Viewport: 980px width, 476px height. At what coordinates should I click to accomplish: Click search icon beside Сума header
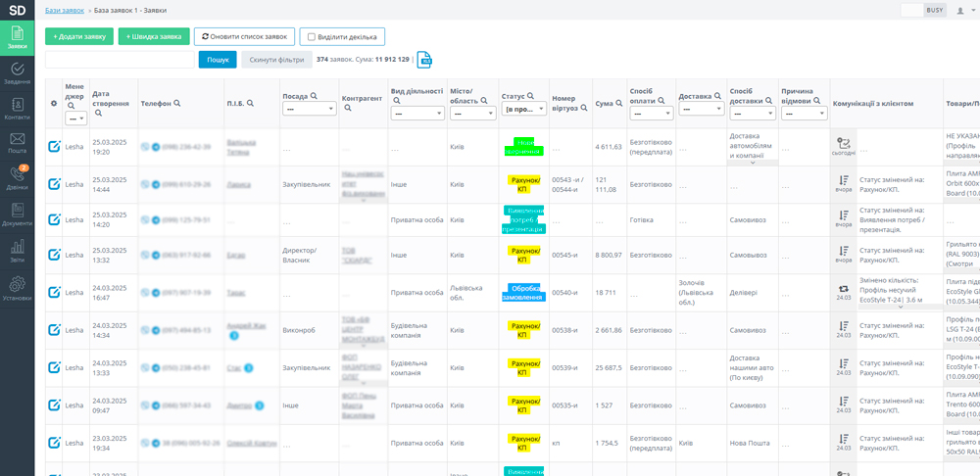(618, 103)
